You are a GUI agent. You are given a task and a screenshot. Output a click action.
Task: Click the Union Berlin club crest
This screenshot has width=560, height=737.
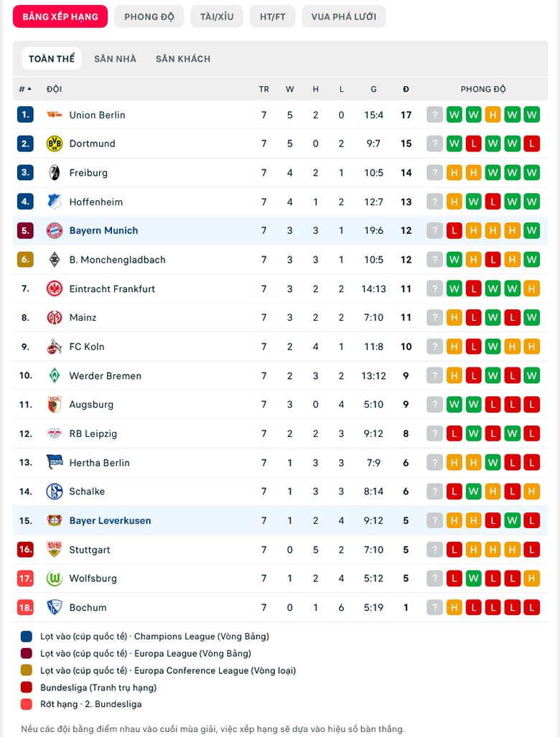pyautogui.click(x=55, y=115)
